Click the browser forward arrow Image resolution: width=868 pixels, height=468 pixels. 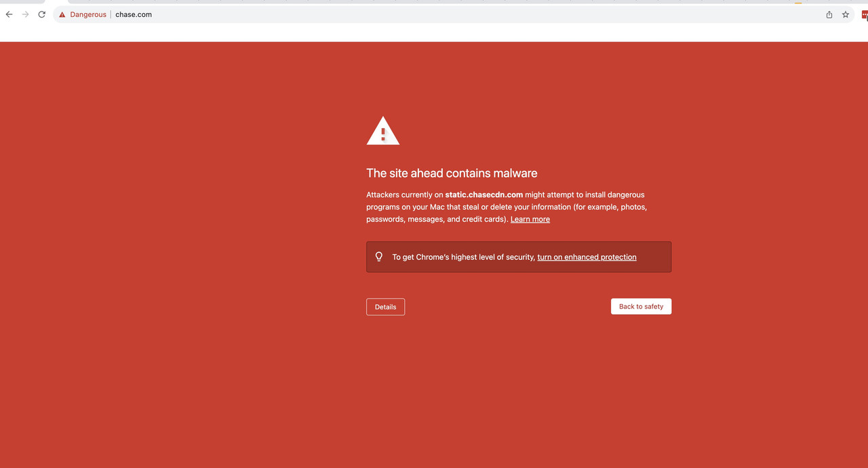click(x=25, y=14)
